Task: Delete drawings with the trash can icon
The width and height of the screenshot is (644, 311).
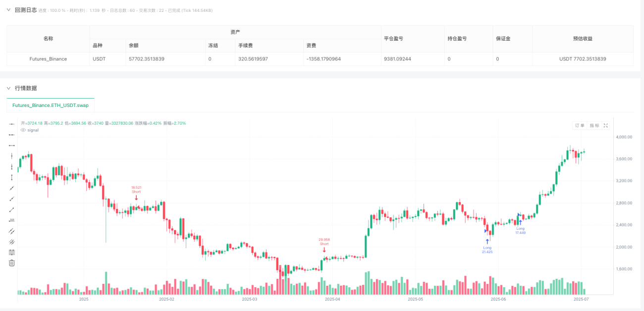Action: [x=12, y=263]
